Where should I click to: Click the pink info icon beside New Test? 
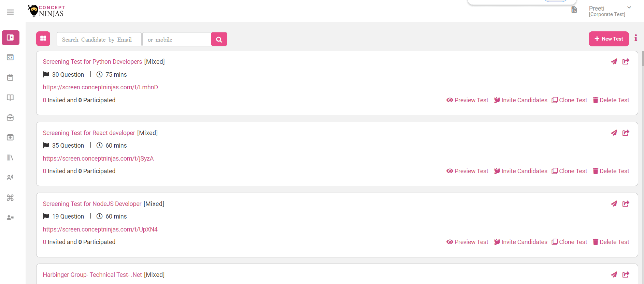[x=636, y=38]
